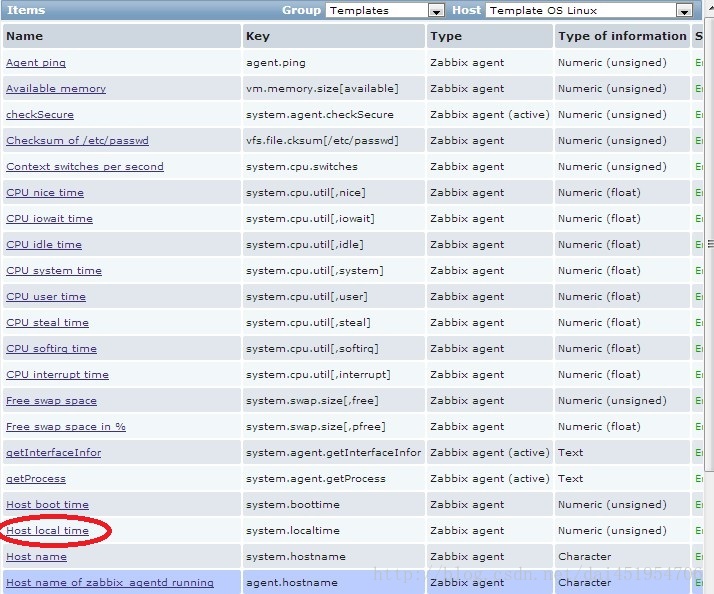Viewport: 714px width, 594px height.
Task: Select the vfs.file.cksum[/etc/passwd] key text
Action: (322, 140)
